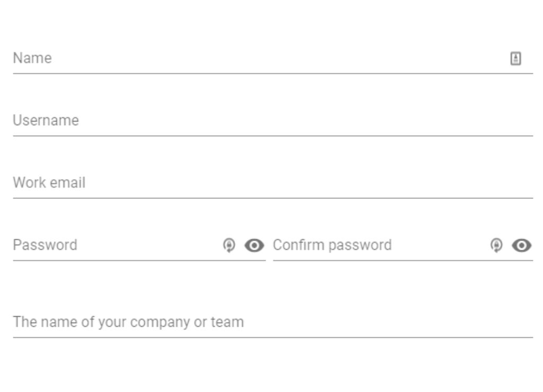Click the contact card autofill icon in Name field
The image size is (543, 392).
tap(515, 58)
